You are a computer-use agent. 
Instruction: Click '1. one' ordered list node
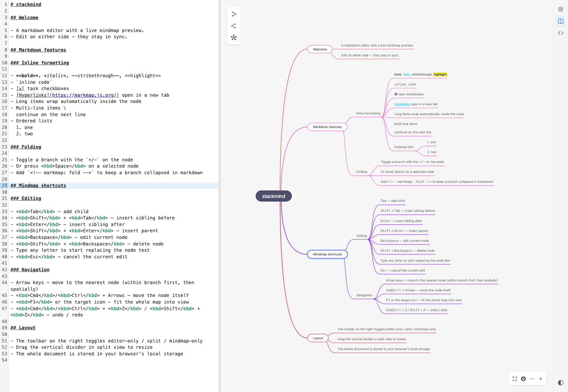pyautogui.click(x=431, y=142)
